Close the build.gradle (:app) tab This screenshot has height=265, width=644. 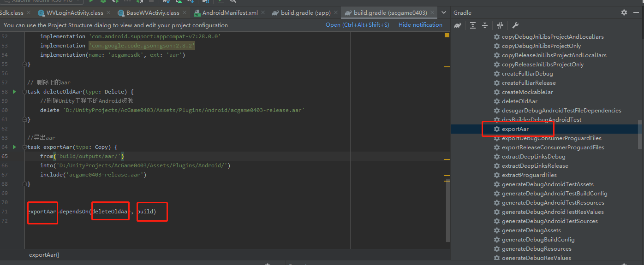pos(336,13)
